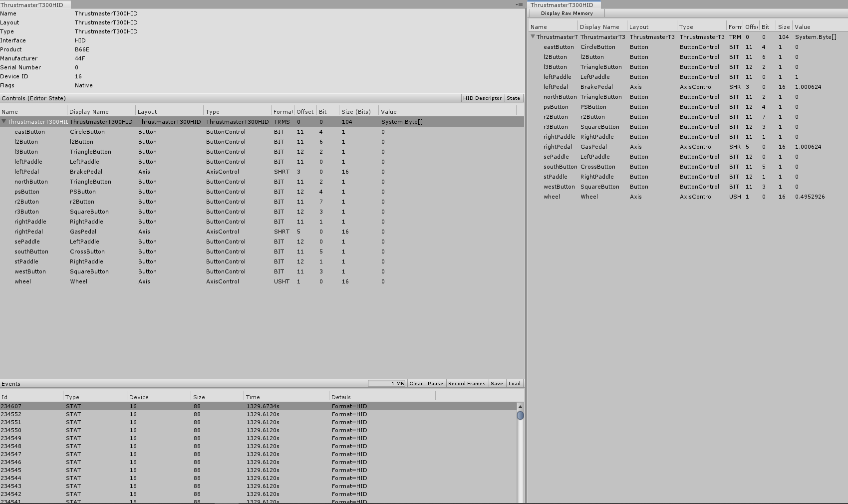Image resolution: width=848 pixels, height=504 pixels.
Task: Select the leftPedal BrakePedal row
Action: [150, 171]
